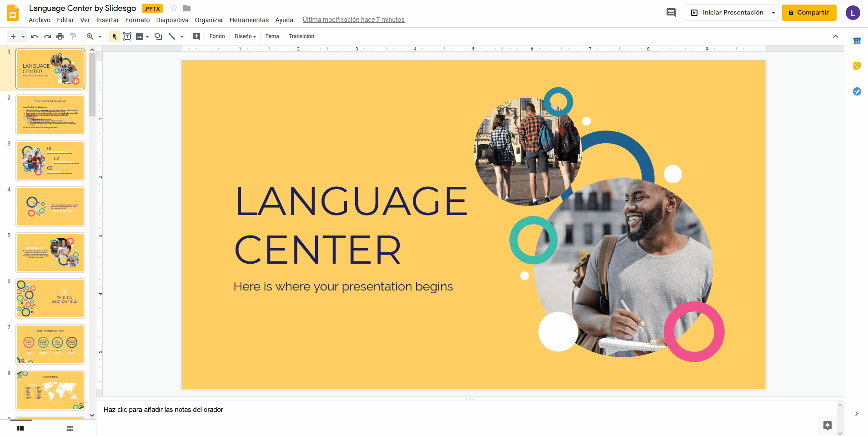
Task: Open the presentation options dropdown arrow
Action: pyautogui.click(x=773, y=13)
